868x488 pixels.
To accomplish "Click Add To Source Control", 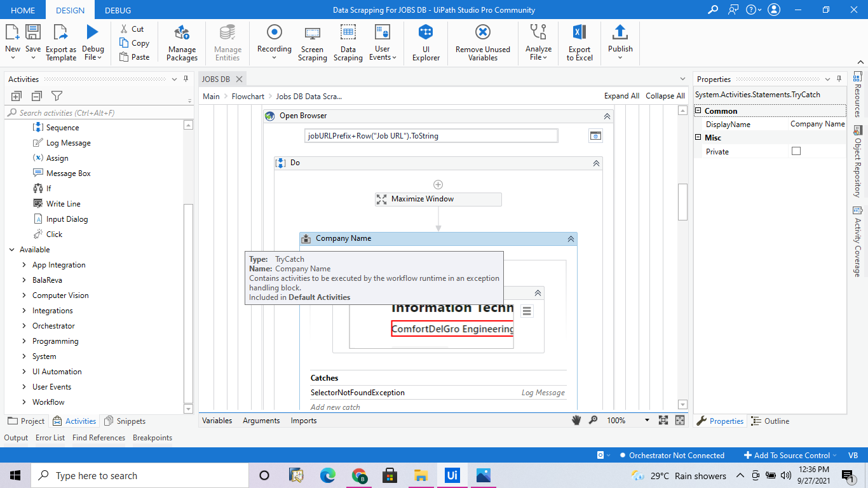I will (791, 455).
